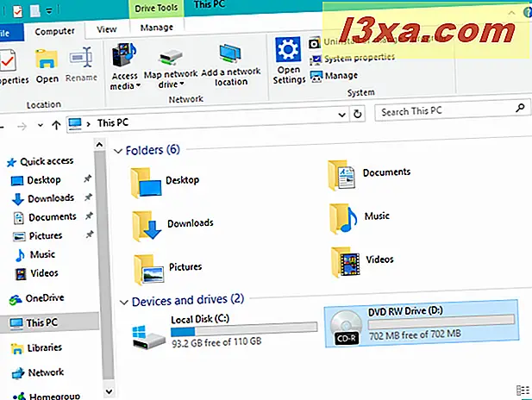Open quick access toolbar customize dropdown

[x=49, y=11]
